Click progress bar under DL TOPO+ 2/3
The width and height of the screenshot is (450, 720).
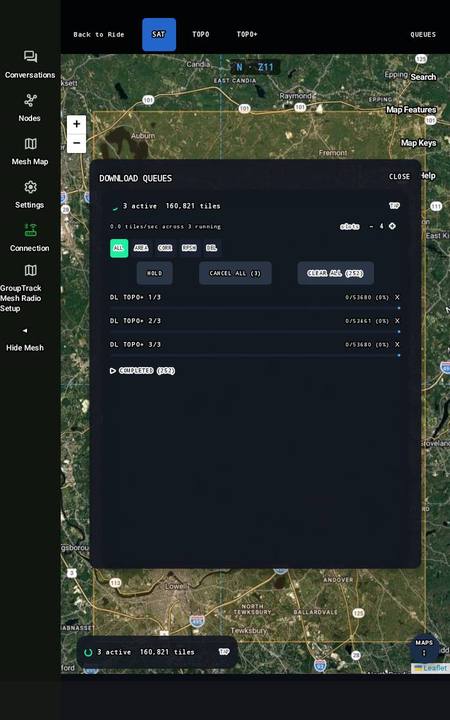click(x=255, y=331)
